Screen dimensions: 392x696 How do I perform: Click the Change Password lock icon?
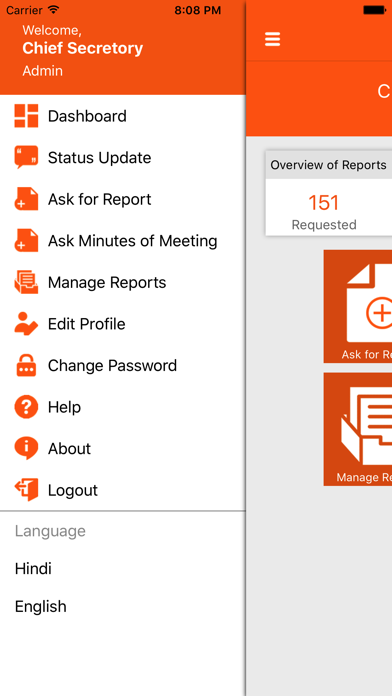(26, 365)
